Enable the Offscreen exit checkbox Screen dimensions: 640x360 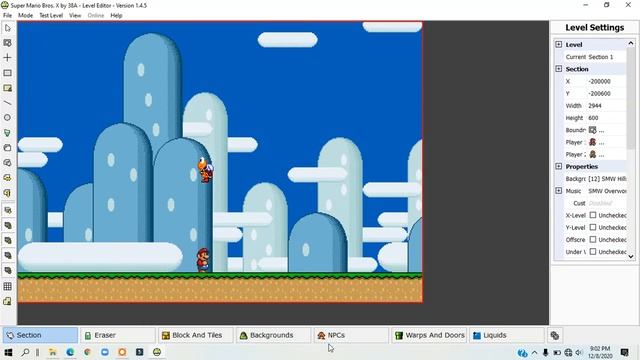593,240
